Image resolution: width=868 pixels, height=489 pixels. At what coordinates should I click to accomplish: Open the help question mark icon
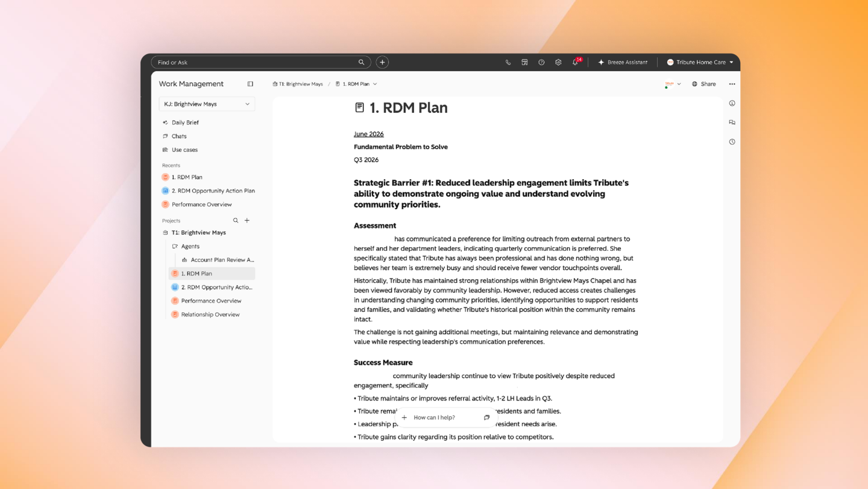coord(541,62)
